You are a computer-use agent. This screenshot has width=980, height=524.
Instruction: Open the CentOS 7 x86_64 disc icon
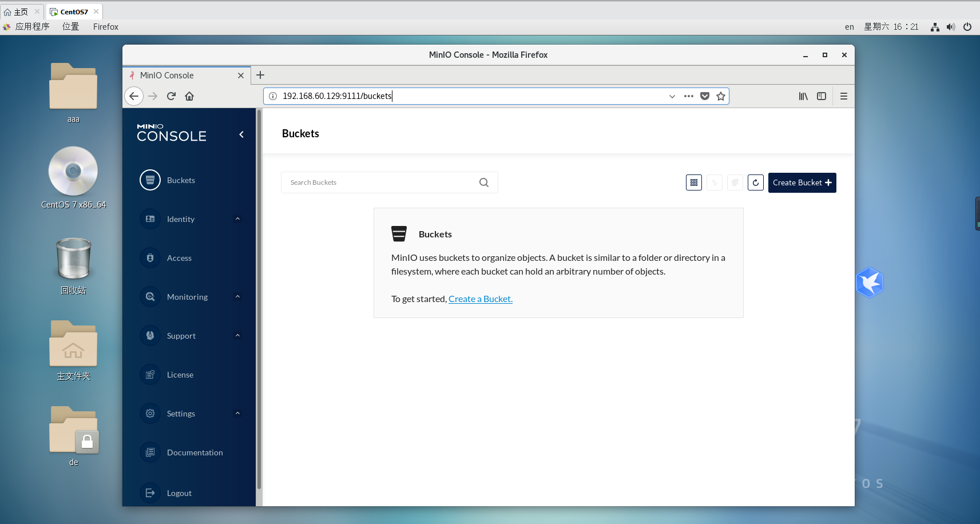(73, 178)
